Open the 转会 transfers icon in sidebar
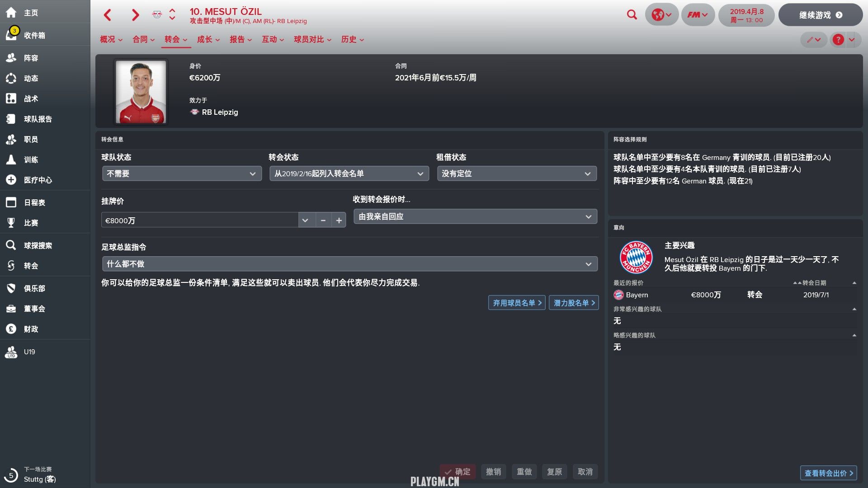Image resolution: width=868 pixels, height=488 pixels. point(11,266)
